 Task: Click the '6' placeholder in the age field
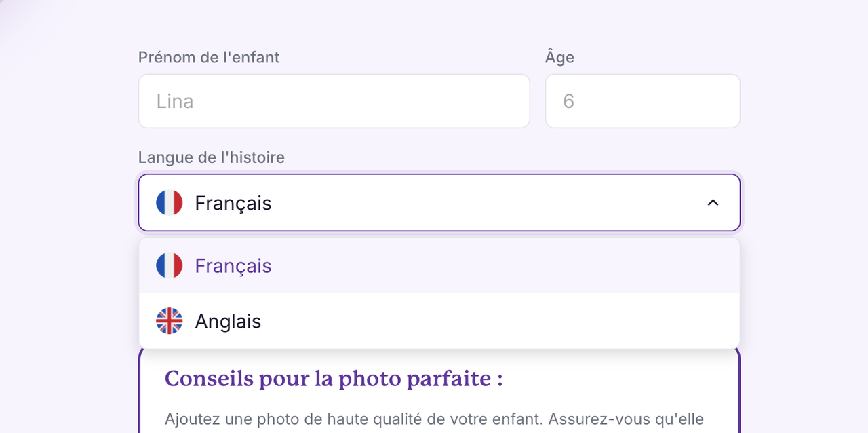click(x=568, y=101)
